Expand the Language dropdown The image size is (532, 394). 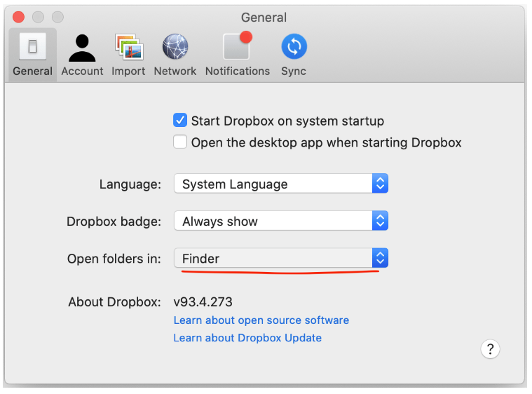[280, 184]
